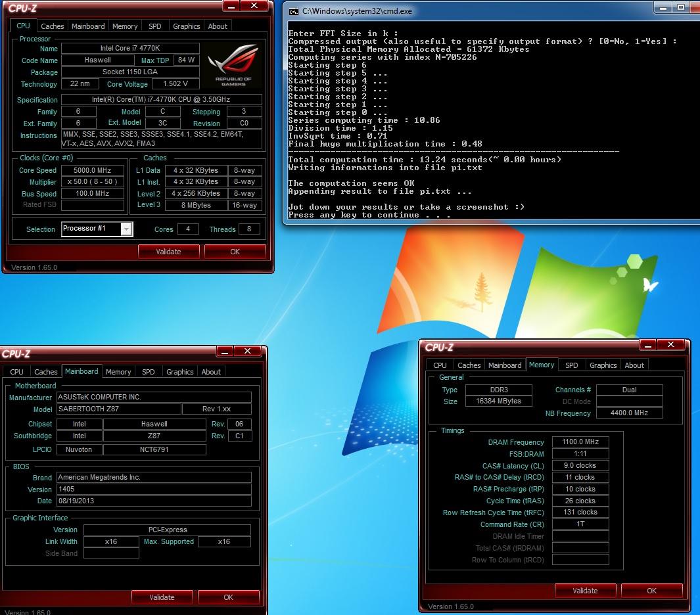Switch to CPU tab in Memory window

click(440, 365)
